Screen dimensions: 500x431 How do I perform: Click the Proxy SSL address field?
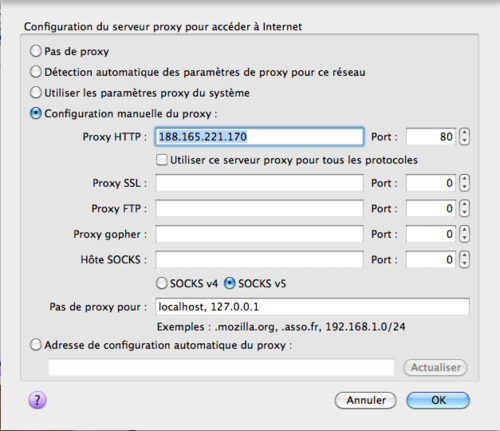click(259, 183)
